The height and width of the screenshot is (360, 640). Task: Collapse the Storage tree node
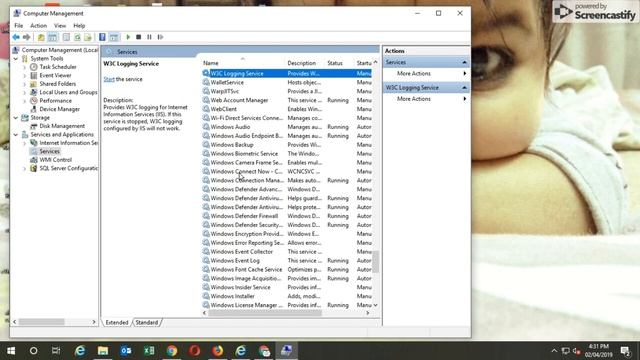(16, 118)
